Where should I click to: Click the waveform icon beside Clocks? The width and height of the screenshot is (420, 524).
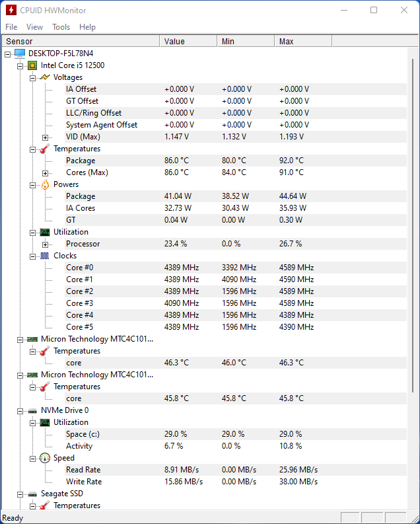coord(45,256)
